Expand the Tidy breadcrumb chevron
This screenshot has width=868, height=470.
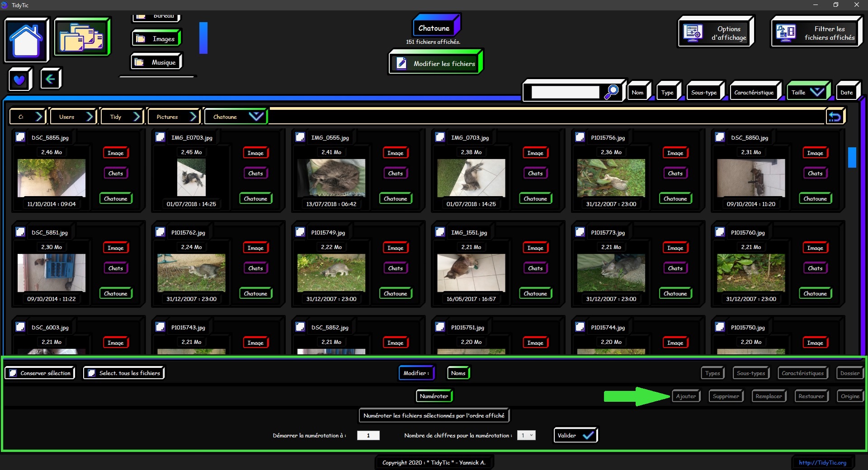(137, 117)
